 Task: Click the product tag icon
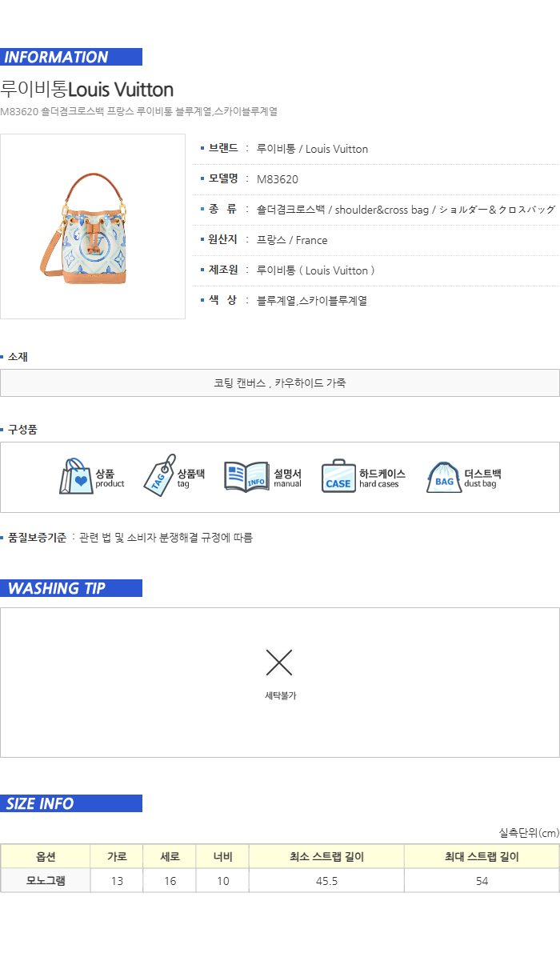(159, 476)
